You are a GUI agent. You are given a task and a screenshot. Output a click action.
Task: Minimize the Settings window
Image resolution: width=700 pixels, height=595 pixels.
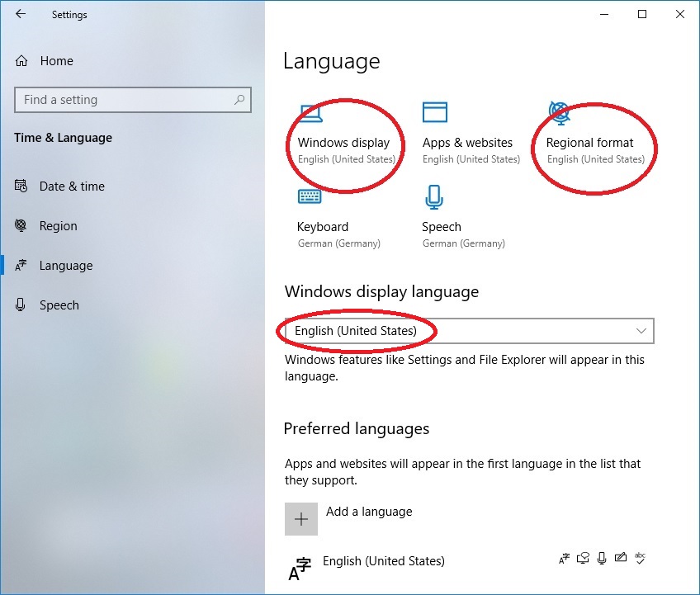click(x=604, y=14)
